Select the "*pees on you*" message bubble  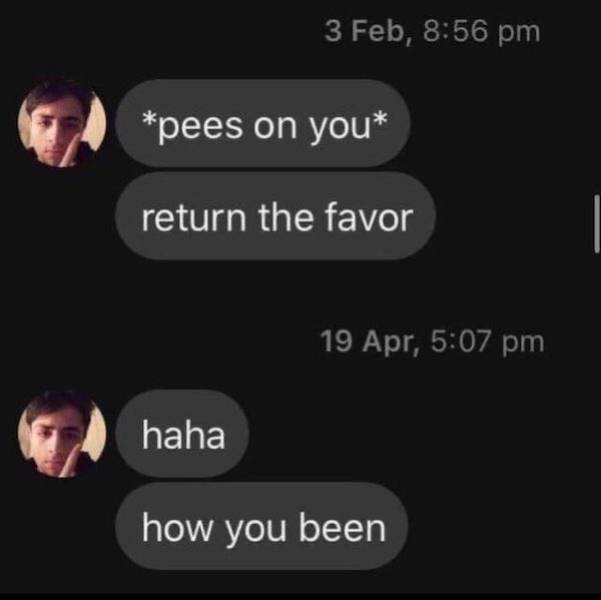tap(263, 123)
